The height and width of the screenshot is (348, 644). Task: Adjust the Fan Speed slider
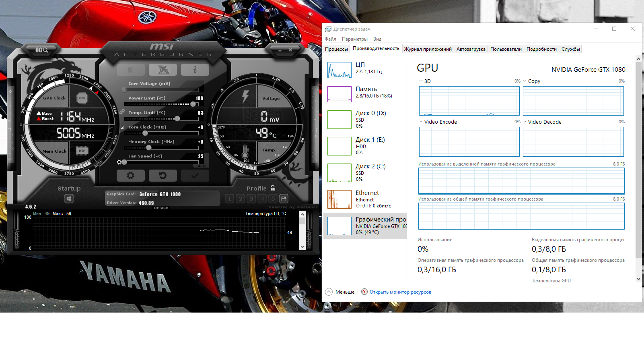tap(161, 162)
